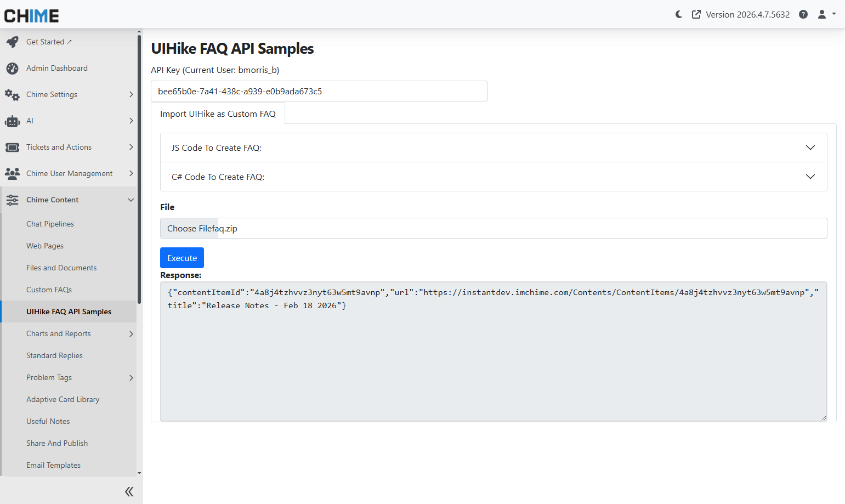Click Choose File to replace faq.zip
The height and width of the screenshot is (504, 845).
pyautogui.click(x=189, y=228)
